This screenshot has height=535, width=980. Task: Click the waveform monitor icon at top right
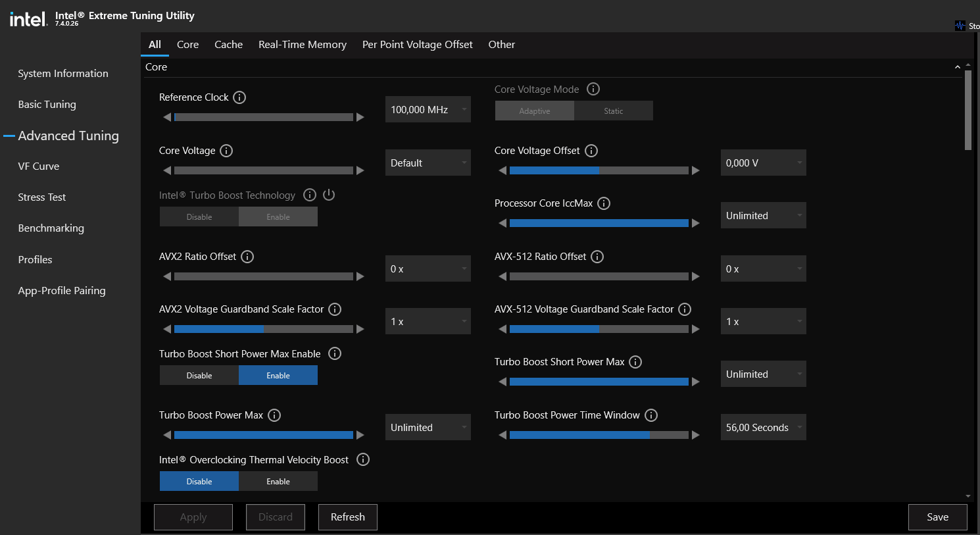[960, 26]
